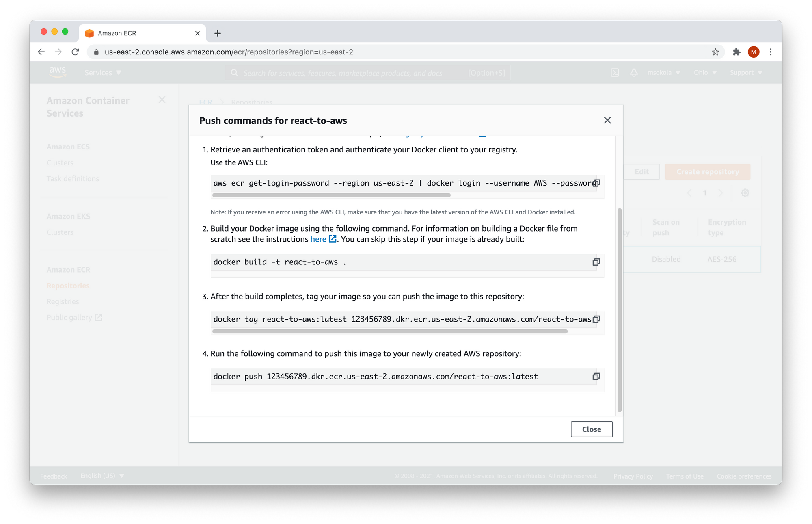Click the 'AES-256' encryption type cell
This screenshot has width=812, height=524.
722,259
